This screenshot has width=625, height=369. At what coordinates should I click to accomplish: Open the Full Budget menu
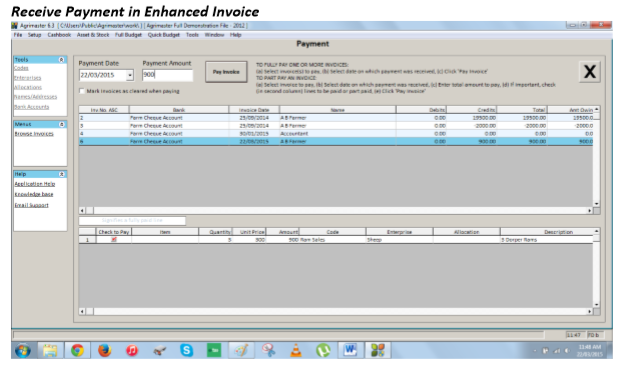[x=128, y=35]
